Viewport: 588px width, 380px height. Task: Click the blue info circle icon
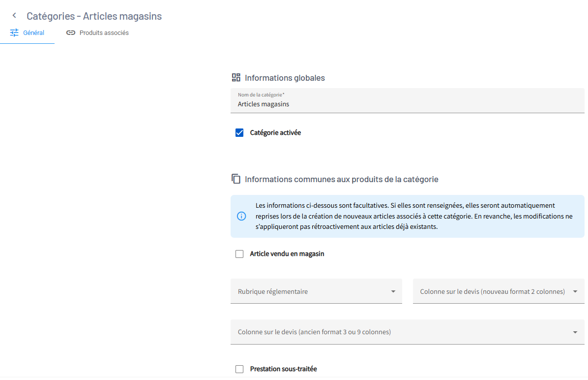pos(241,216)
